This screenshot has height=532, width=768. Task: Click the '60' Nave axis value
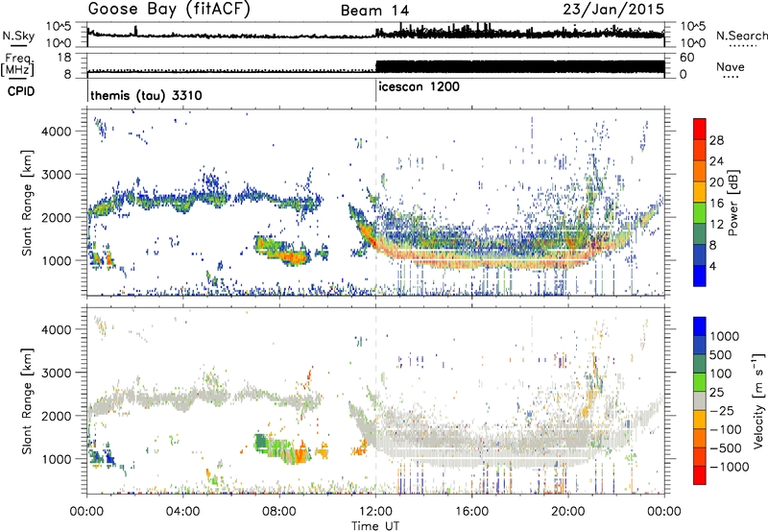(x=687, y=58)
